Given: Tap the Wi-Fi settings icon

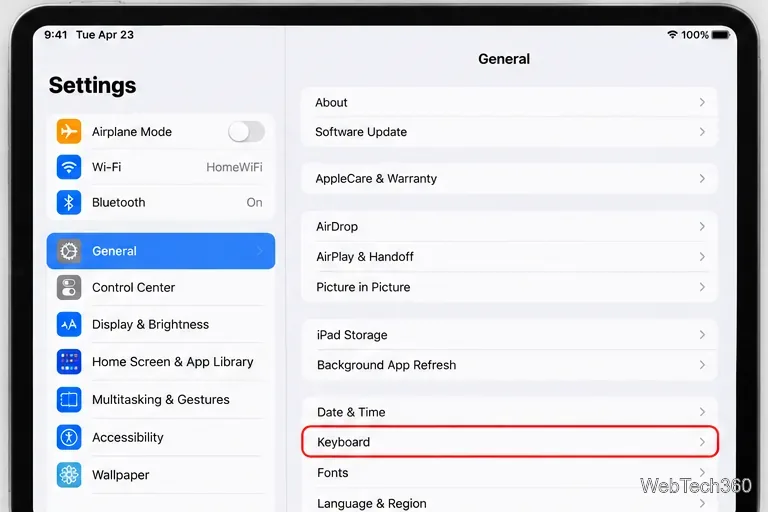Looking at the screenshot, I should pos(69,167).
